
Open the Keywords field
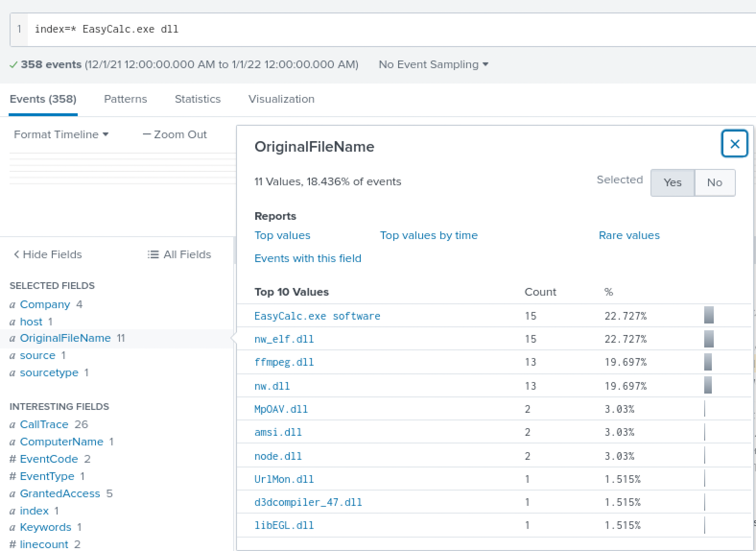(x=46, y=527)
